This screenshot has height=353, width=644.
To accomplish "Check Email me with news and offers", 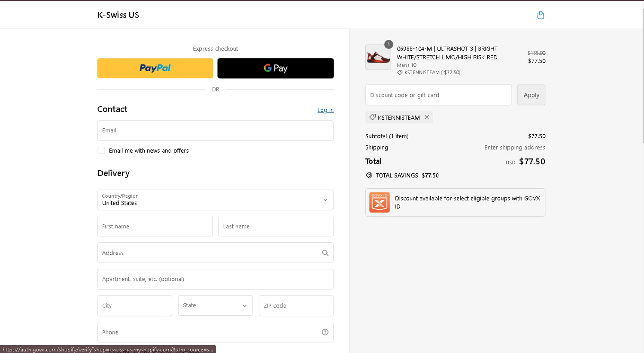I will pyautogui.click(x=101, y=151).
